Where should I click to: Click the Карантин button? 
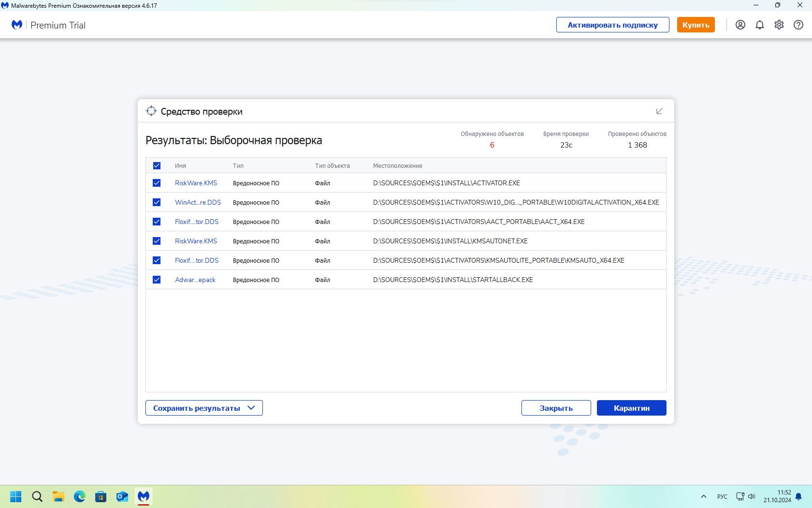tap(631, 408)
